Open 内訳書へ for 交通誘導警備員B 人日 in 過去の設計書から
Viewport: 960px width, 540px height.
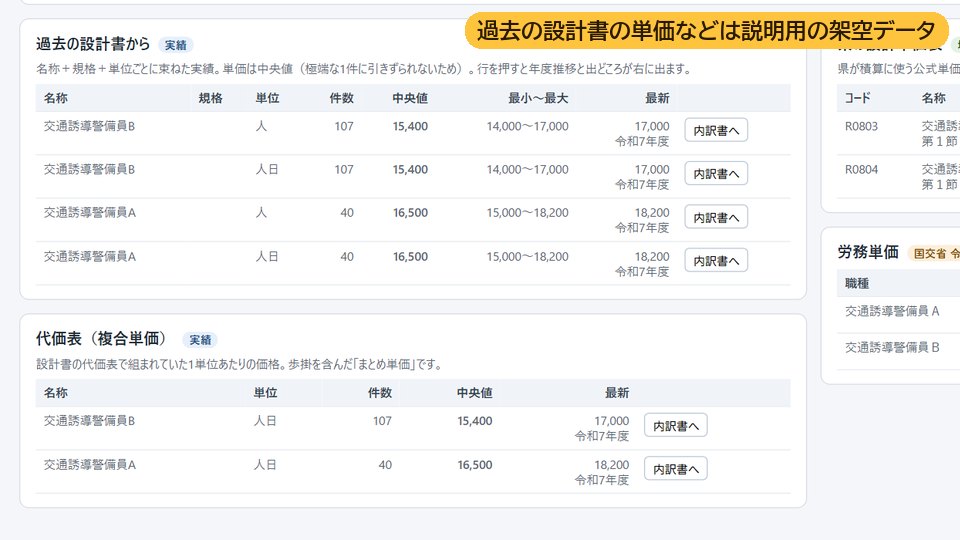(x=716, y=174)
